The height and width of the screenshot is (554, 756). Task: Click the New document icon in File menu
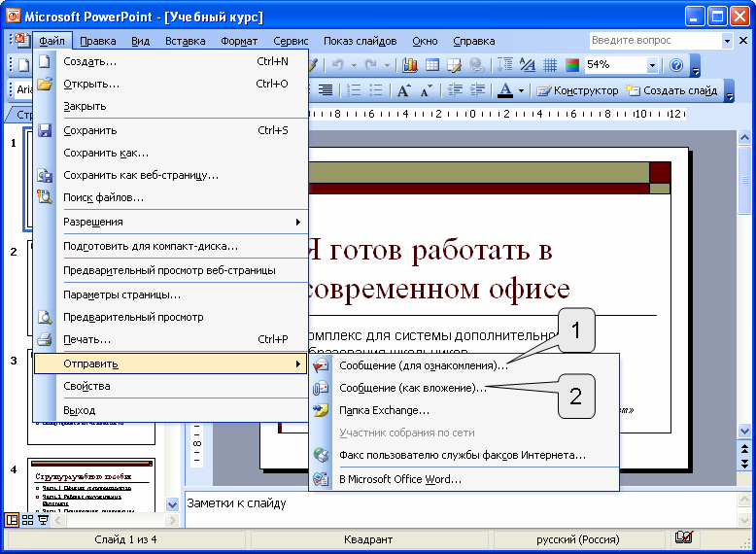[x=45, y=61]
